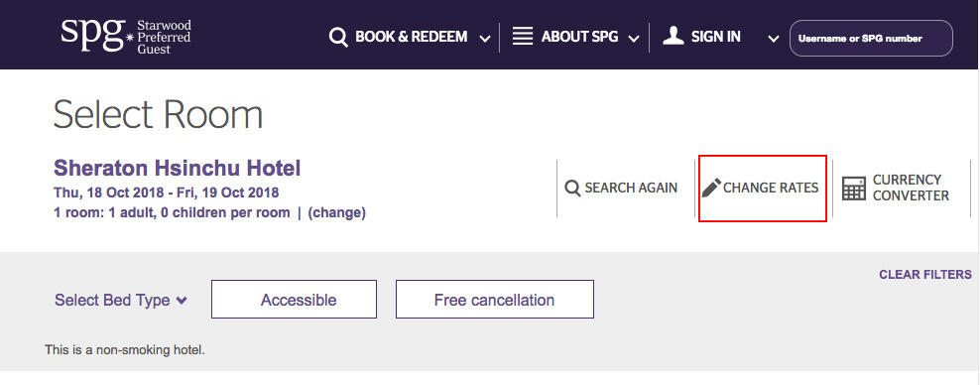
Task: Open the BOOK & REDEEM menu
Action: (412, 37)
